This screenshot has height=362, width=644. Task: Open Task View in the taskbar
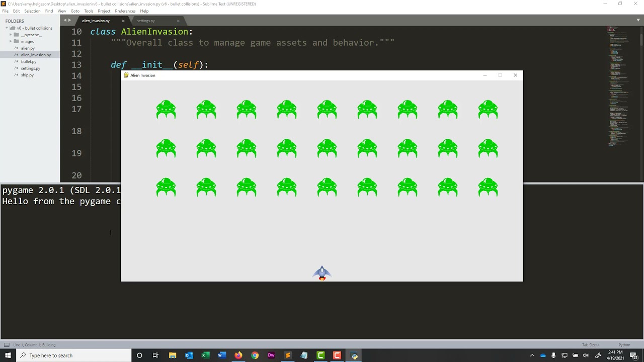156,355
